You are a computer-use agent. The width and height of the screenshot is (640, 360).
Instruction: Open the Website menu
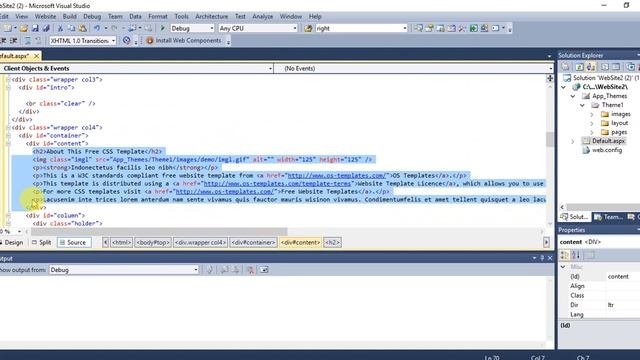click(45, 16)
